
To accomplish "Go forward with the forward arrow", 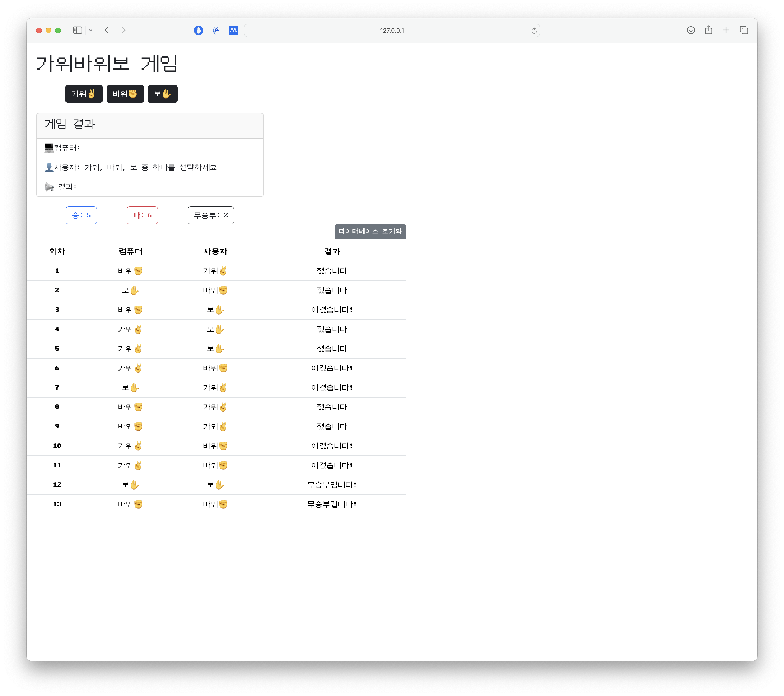I will pos(123,30).
